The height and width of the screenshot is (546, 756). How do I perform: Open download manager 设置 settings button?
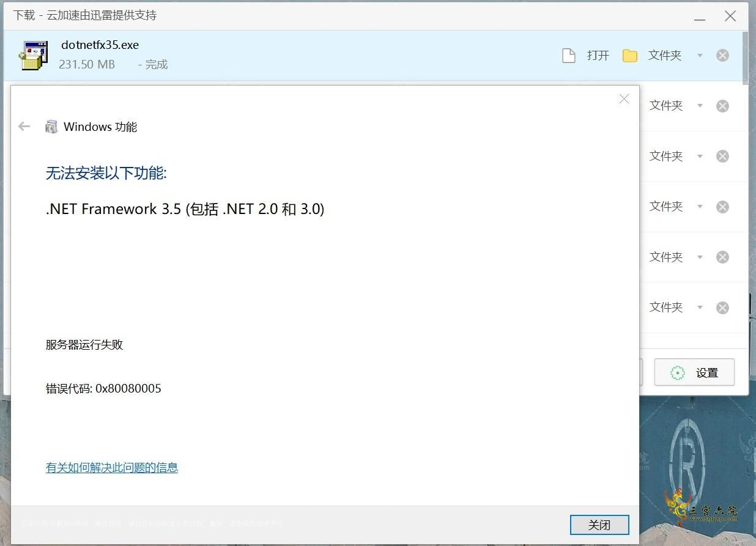coord(694,372)
